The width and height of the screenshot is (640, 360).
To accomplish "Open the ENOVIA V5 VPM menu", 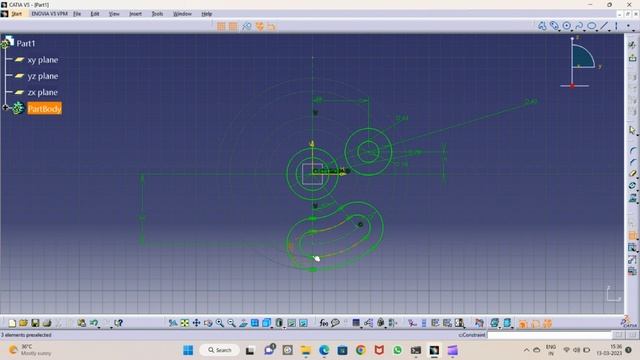I will (49, 14).
